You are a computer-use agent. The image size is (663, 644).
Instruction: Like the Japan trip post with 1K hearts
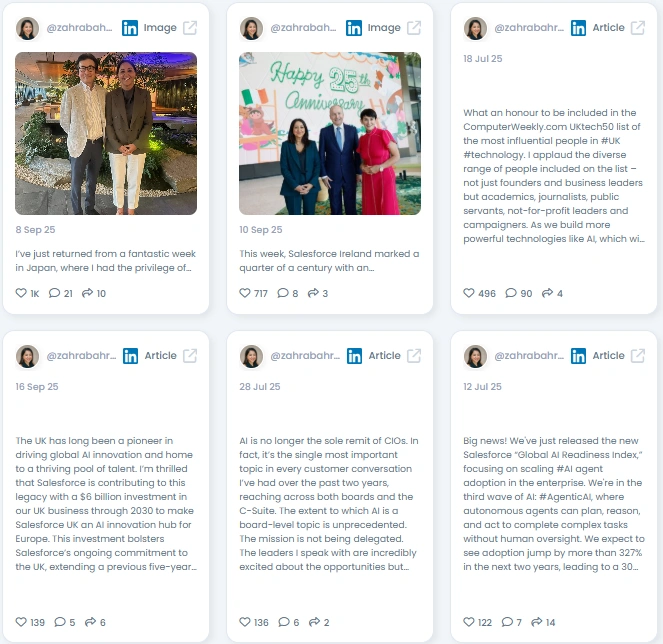point(21,293)
